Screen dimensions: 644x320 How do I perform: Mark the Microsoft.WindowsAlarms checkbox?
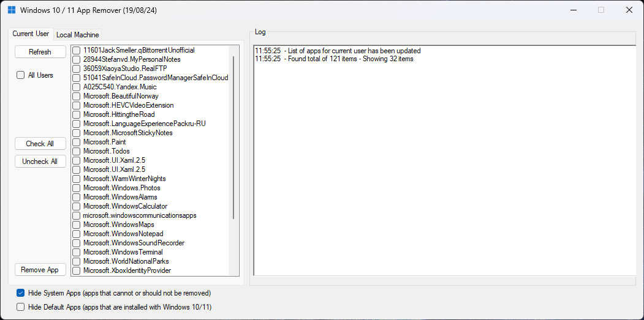[x=76, y=198]
